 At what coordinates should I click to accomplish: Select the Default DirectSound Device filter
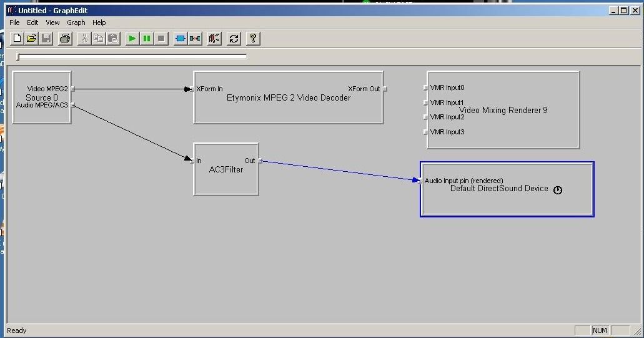click(x=507, y=189)
